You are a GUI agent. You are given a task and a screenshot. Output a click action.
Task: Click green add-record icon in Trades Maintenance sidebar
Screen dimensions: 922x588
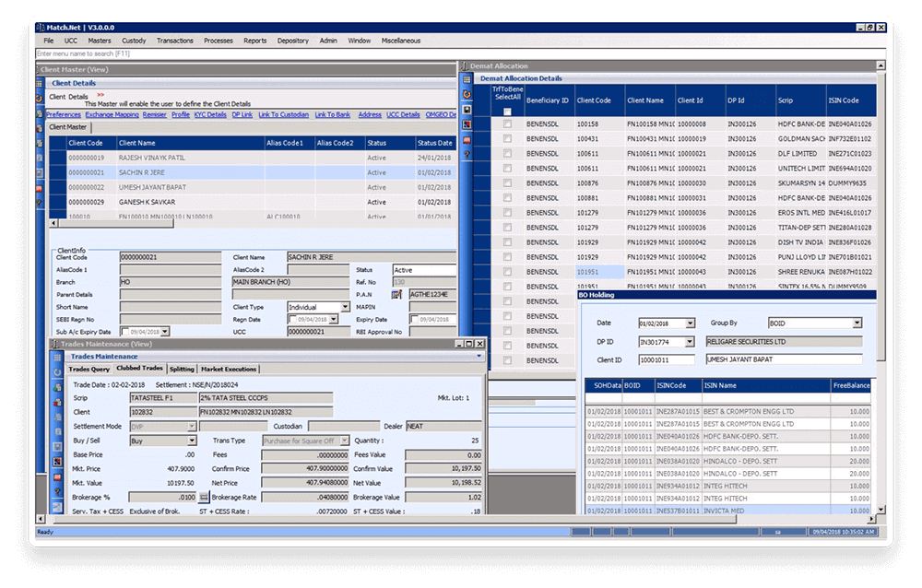[57, 387]
